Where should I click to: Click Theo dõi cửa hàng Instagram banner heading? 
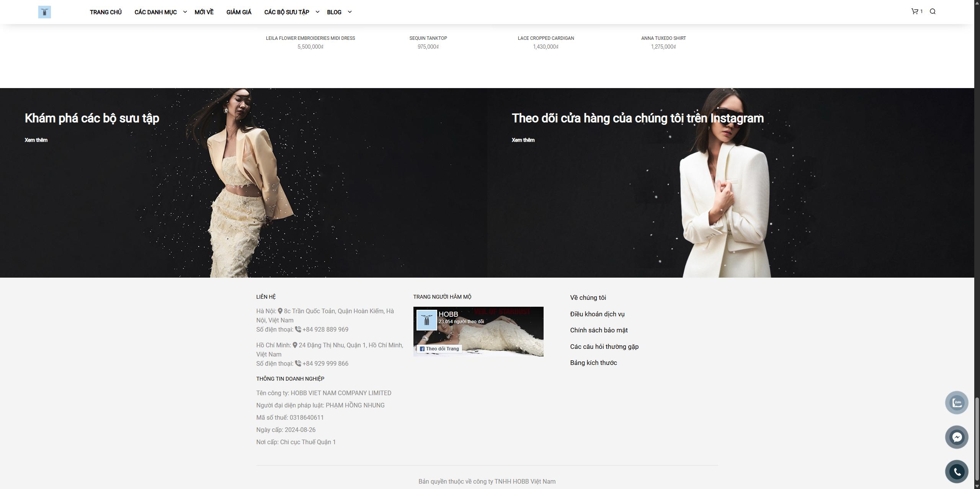click(x=637, y=118)
